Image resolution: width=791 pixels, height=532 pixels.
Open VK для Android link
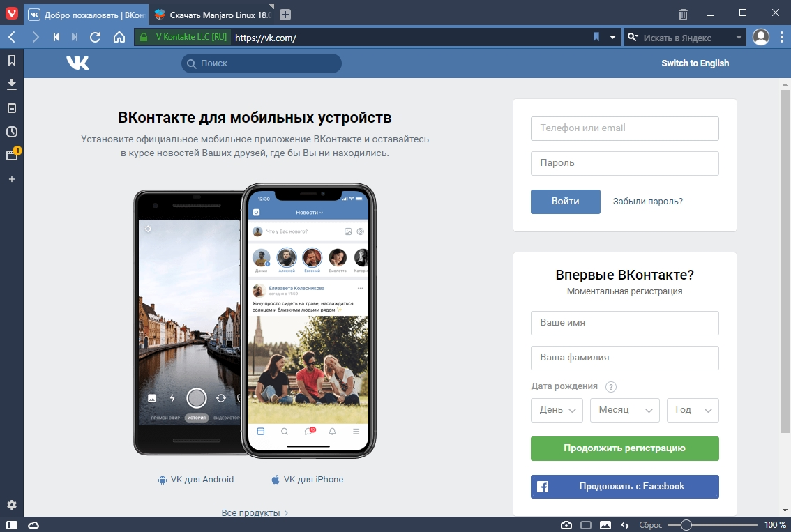point(196,480)
